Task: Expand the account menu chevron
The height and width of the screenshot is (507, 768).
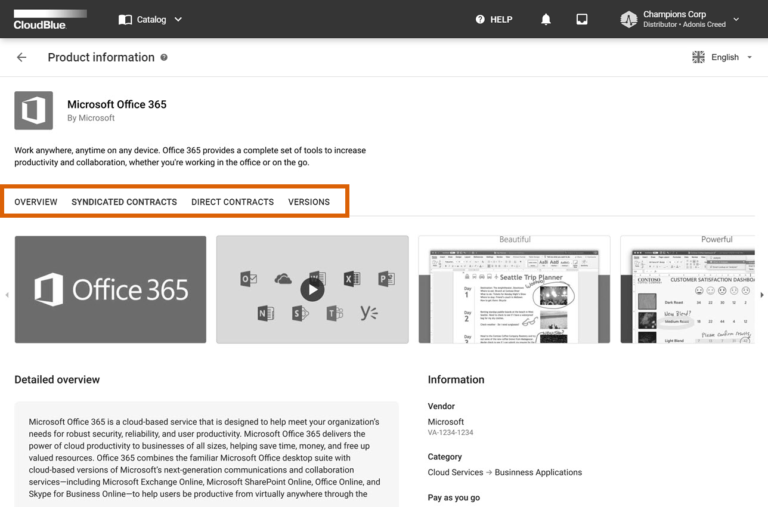Action: pos(736,20)
